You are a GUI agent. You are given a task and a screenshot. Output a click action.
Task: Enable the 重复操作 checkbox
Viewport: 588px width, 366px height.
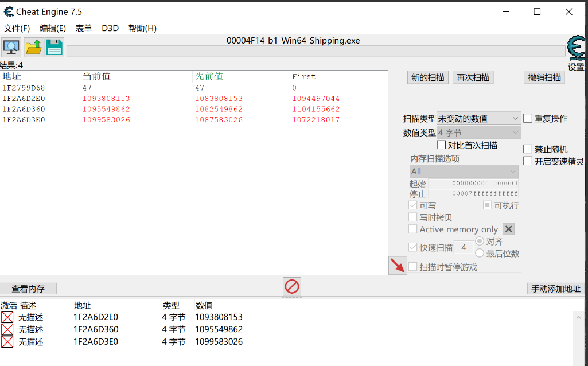(x=528, y=118)
